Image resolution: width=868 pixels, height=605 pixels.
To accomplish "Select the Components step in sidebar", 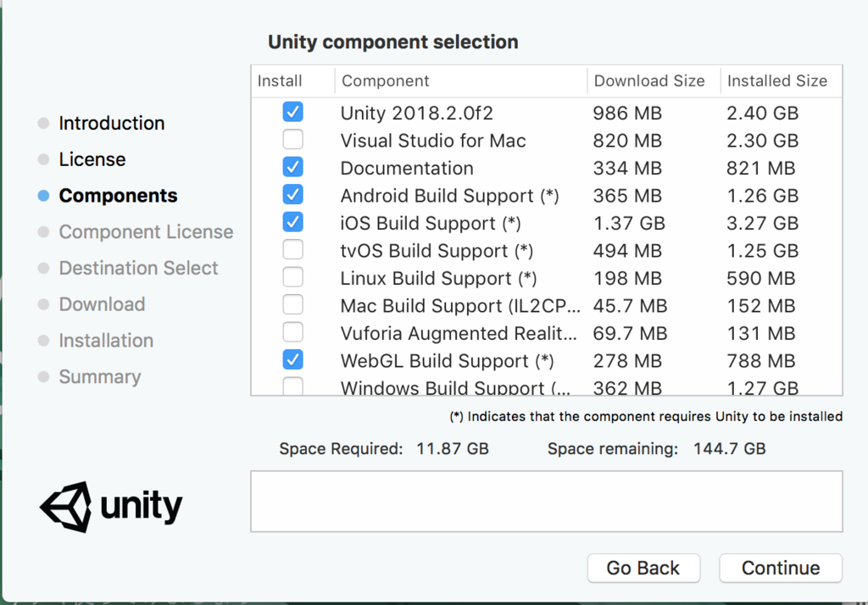I will click(118, 196).
